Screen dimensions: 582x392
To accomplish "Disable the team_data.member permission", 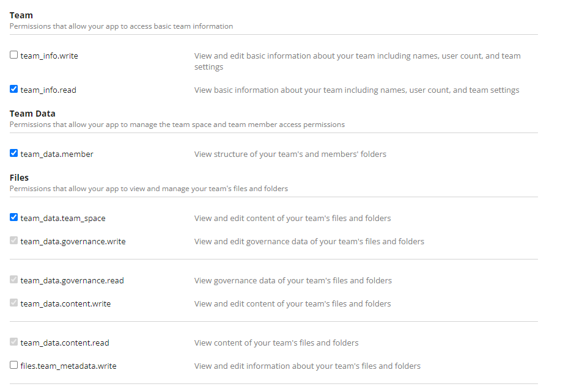I will 13,153.
